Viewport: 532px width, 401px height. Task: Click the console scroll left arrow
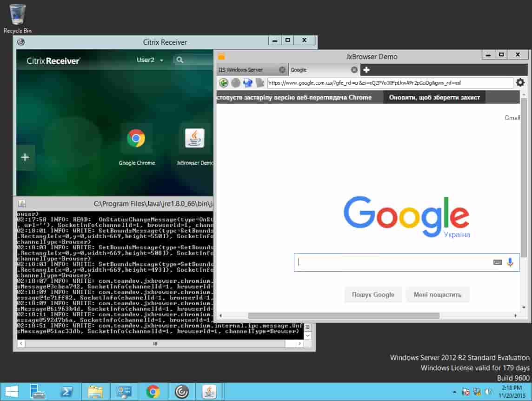[21, 344]
